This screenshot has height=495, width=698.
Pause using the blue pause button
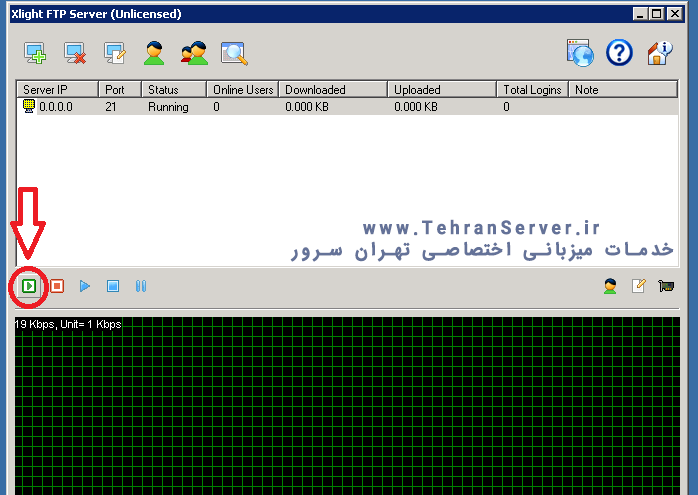click(141, 286)
